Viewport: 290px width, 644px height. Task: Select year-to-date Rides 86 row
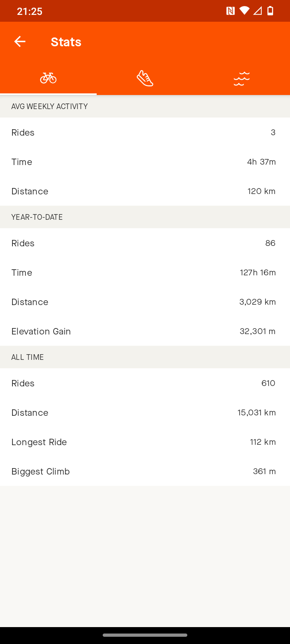pos(145,243)
